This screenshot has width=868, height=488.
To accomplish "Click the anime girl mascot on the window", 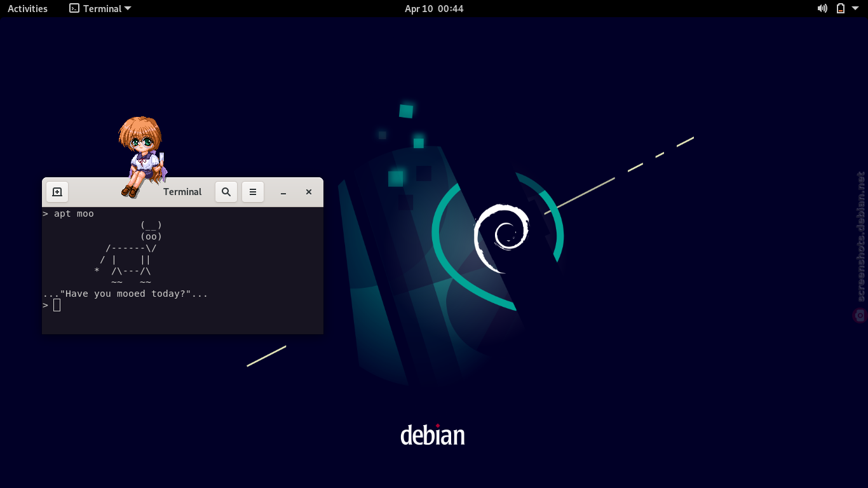I will pos(142,156).
